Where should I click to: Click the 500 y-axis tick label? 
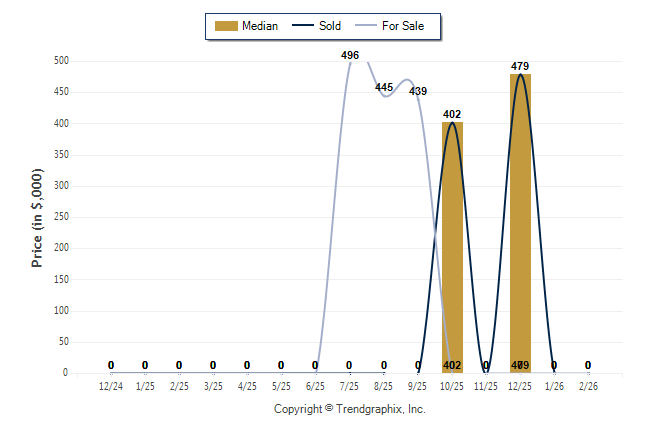click(x=61, y=61)
